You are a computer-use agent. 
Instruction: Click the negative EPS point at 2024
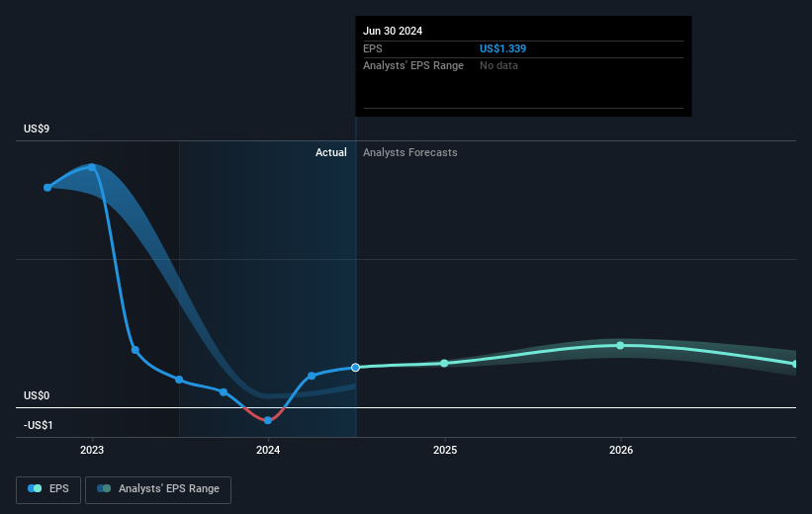pos(268,420)
